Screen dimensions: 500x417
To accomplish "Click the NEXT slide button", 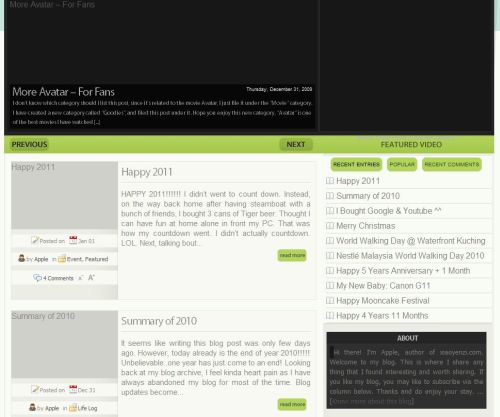I will [x=296, y=144].
